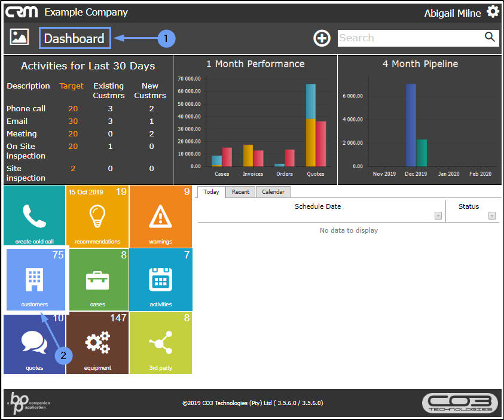Click the copyright version text in footer
The width and height of the screenshot is (504, 420).
[x=253, y=403]
